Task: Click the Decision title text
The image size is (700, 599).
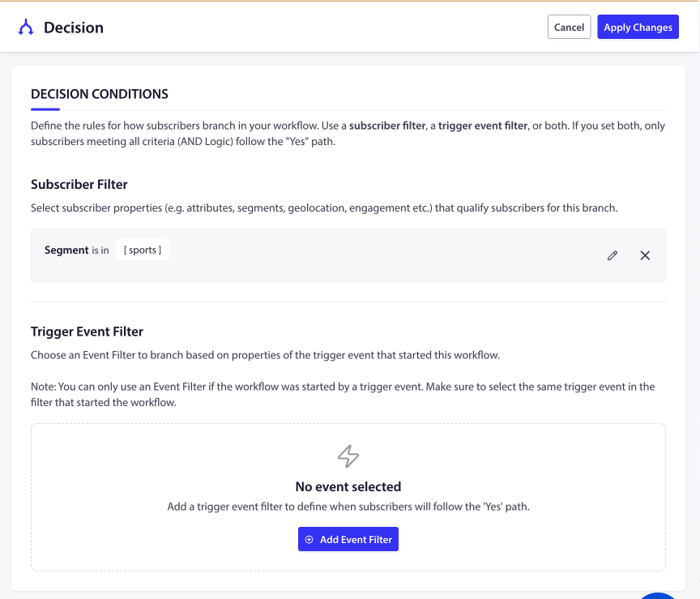Action: coord(74,28)
